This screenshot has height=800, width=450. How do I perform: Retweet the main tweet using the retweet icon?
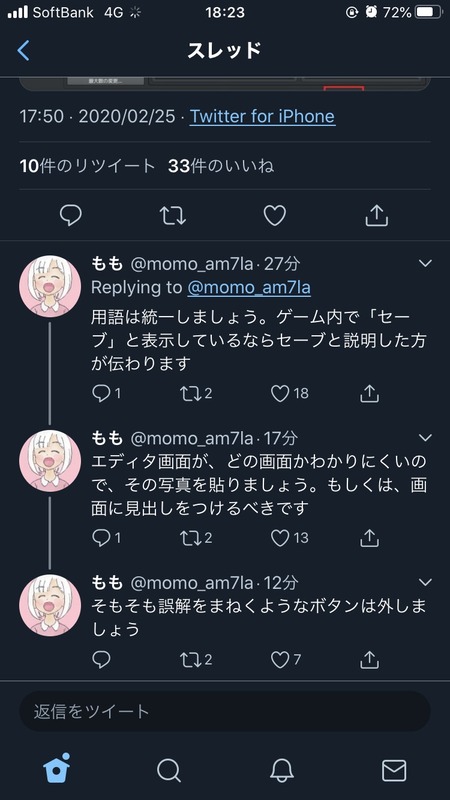pyautogui.click(x=173, y=216)
